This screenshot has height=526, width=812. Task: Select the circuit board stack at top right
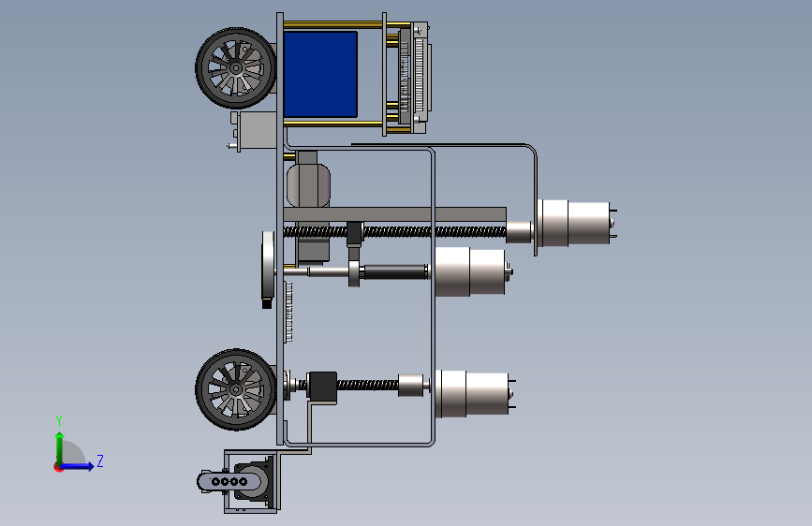point(414,78)
